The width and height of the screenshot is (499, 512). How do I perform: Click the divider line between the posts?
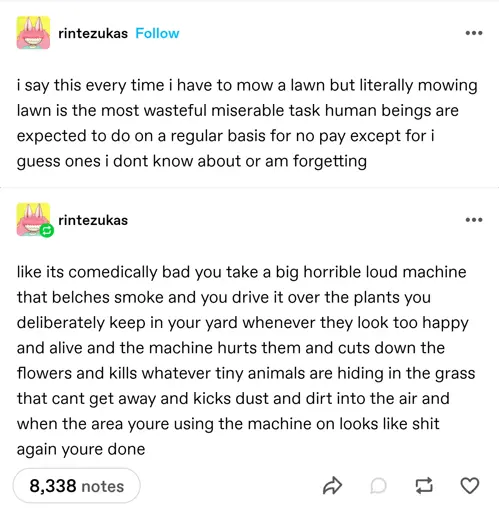click(x=249, y=188)
